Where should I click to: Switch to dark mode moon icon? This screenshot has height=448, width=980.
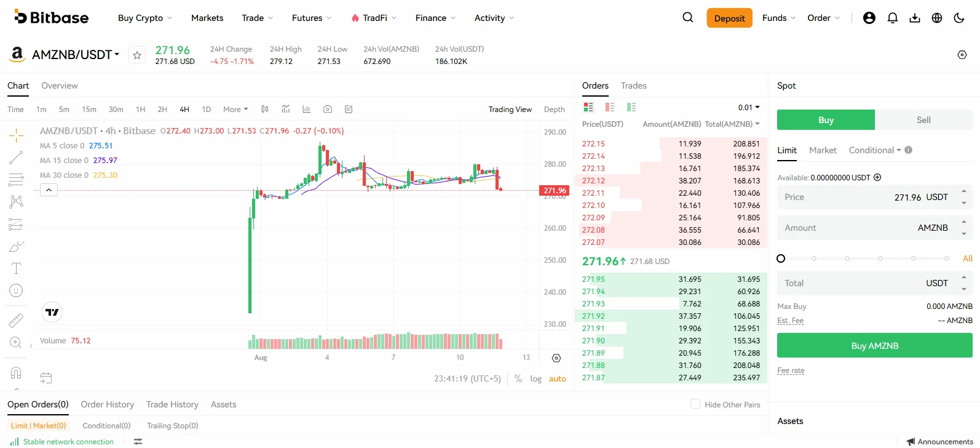[x=959, y=18]
